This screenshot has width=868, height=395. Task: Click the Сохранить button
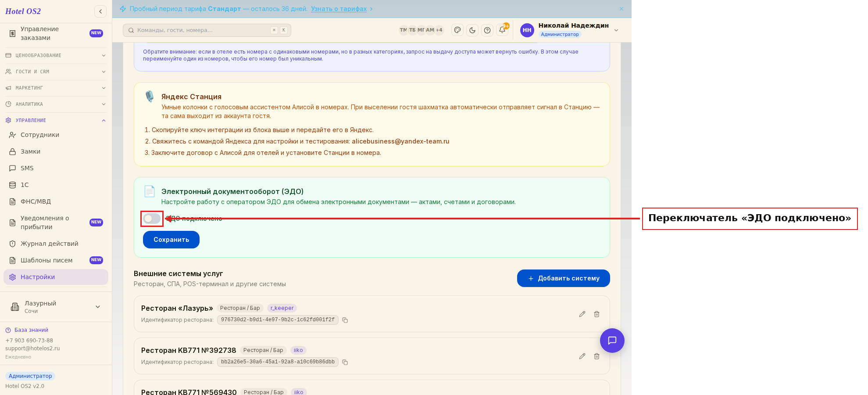click(171, 240)
